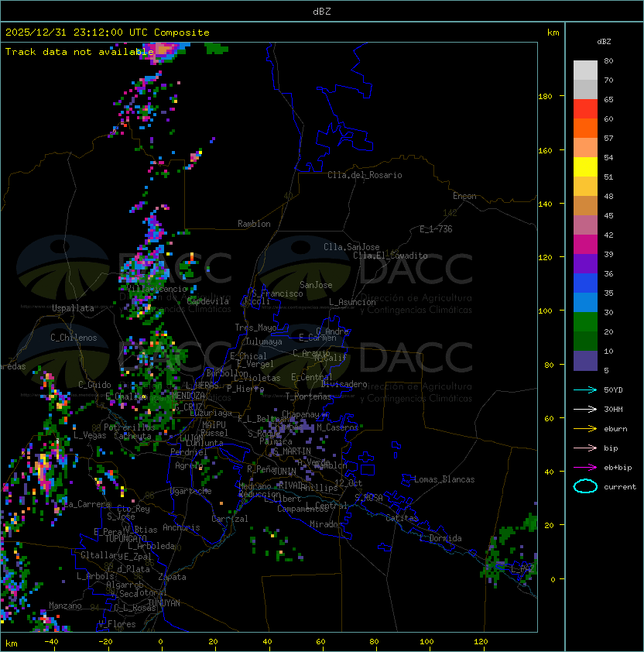Click the '180' tick on right km axis

545,97
